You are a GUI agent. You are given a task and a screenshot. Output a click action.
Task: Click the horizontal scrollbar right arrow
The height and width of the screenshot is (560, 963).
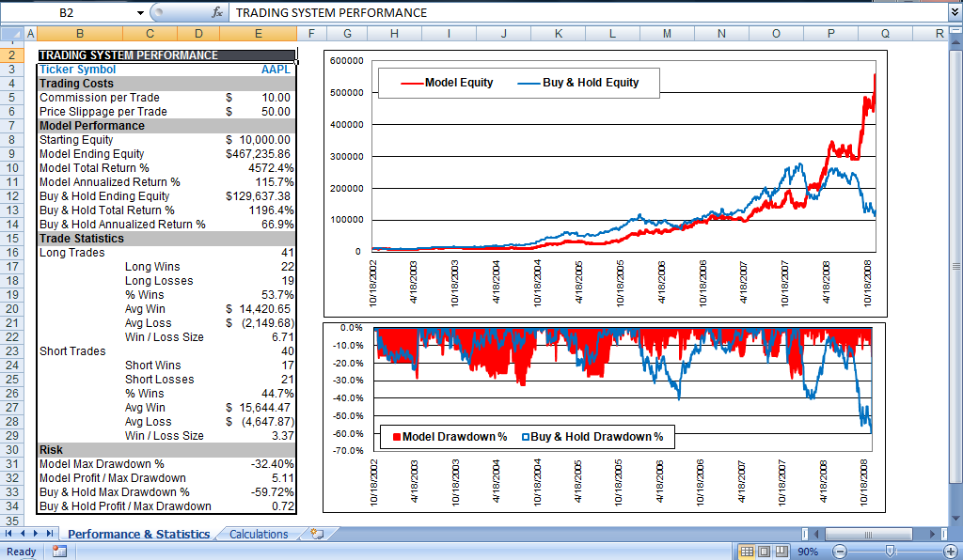(932, 535)
